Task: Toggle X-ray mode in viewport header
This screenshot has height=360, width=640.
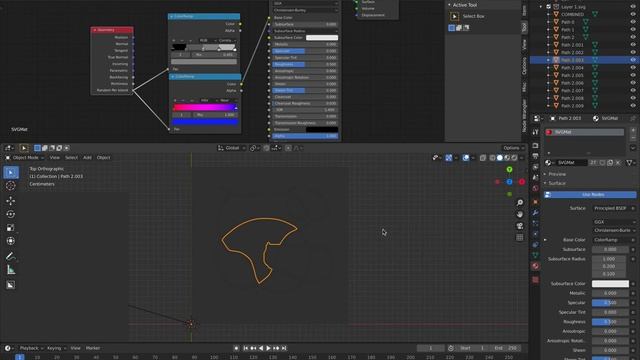Action: click(x=483, y=158)
